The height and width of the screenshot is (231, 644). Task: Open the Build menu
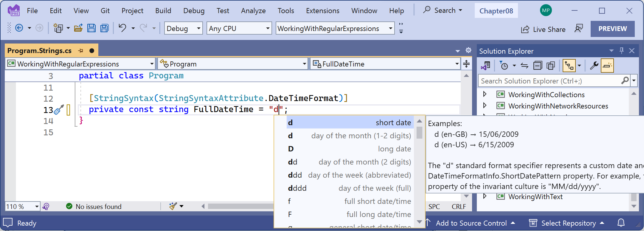(x=163, y=11)
